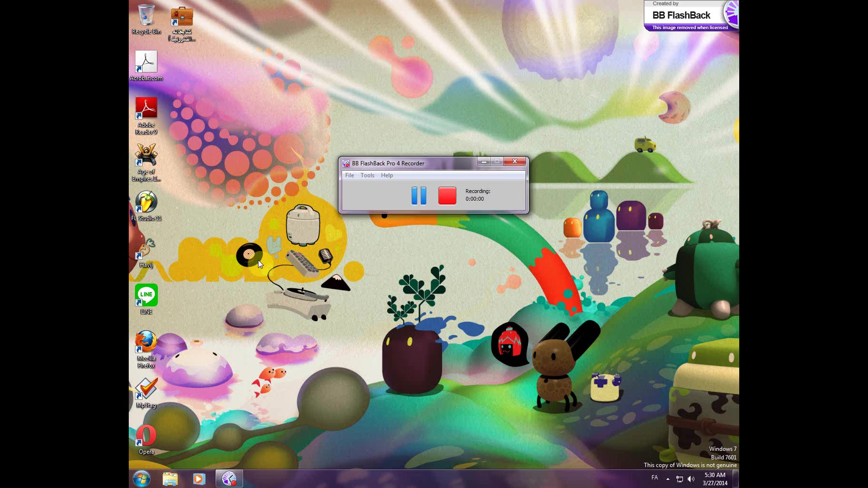Open the File menu in BB FlashBack Recorder
The width and height of the screenshot is (868, 488).
pyautogui.click(x=350, y=175)
